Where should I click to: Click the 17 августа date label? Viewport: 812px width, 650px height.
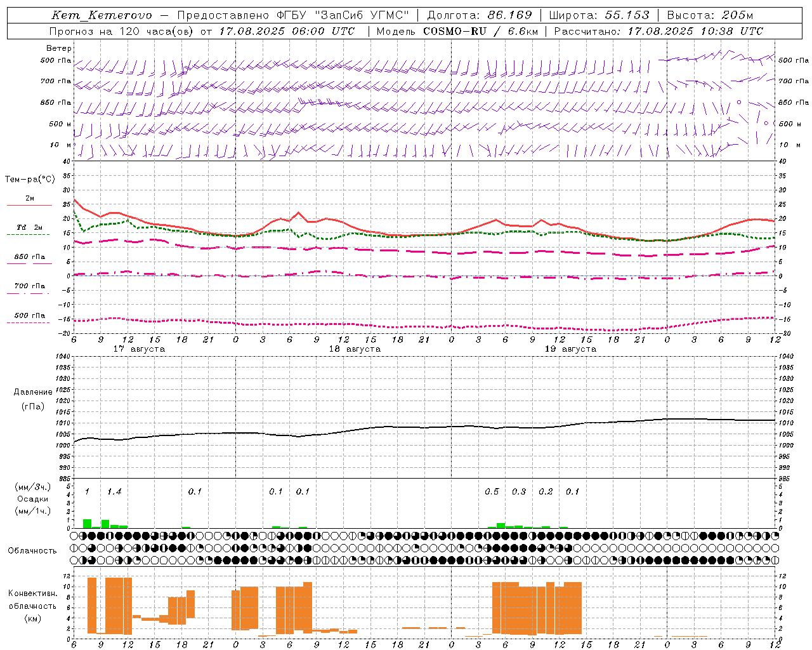(x=139, y=349)
